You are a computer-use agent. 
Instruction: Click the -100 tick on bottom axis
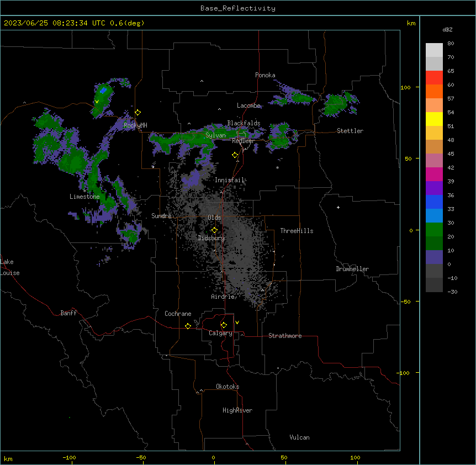[x=69, y=457]
